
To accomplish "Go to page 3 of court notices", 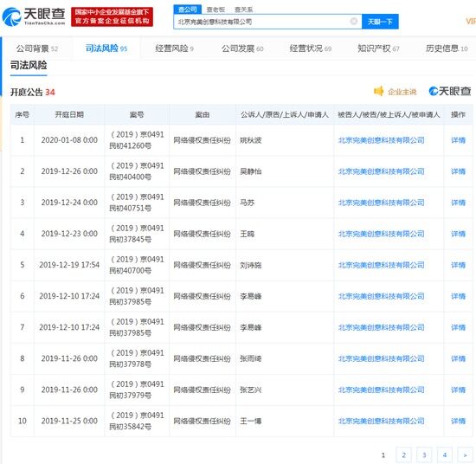I will [x=424, y=454].
